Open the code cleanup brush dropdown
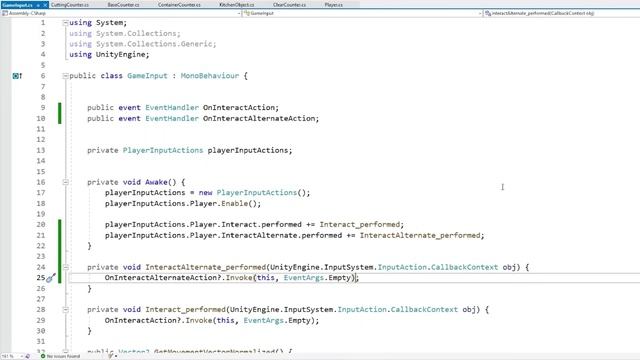640x360 pixels. click(113, 356)
